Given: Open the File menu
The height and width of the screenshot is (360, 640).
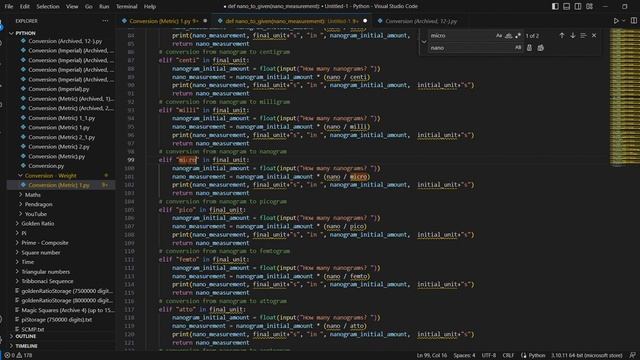Looking at the screenshot, I should [x=9, y=7].
